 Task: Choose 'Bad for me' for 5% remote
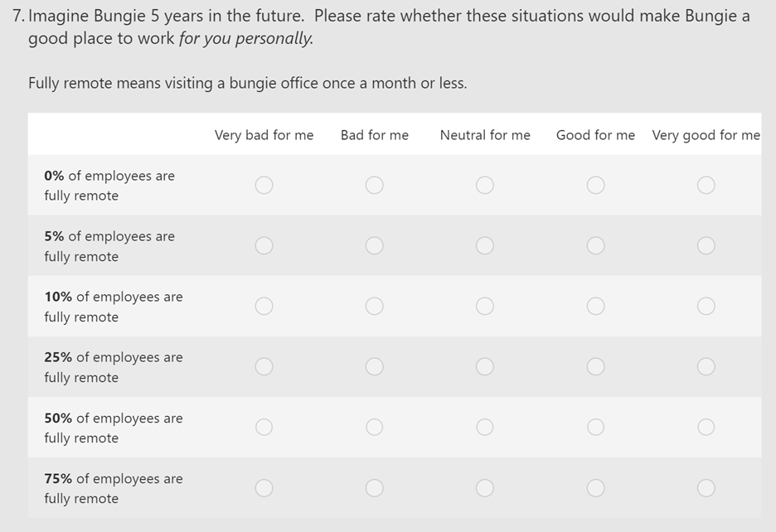coord(374,245)
